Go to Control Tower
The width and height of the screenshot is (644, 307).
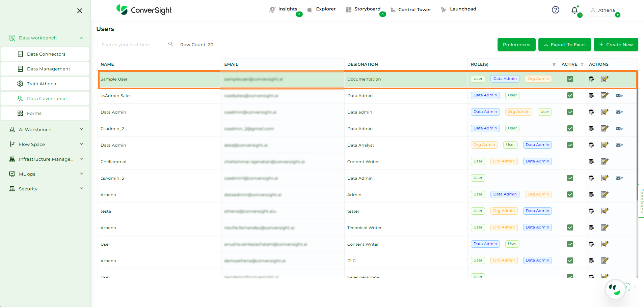coord(411,9)
